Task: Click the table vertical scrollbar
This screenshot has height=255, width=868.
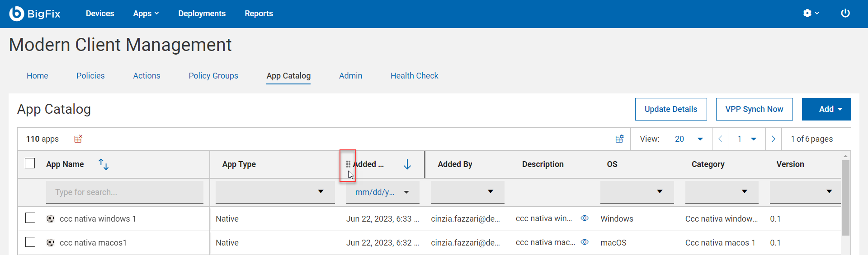Action: (x=845, y=198)
